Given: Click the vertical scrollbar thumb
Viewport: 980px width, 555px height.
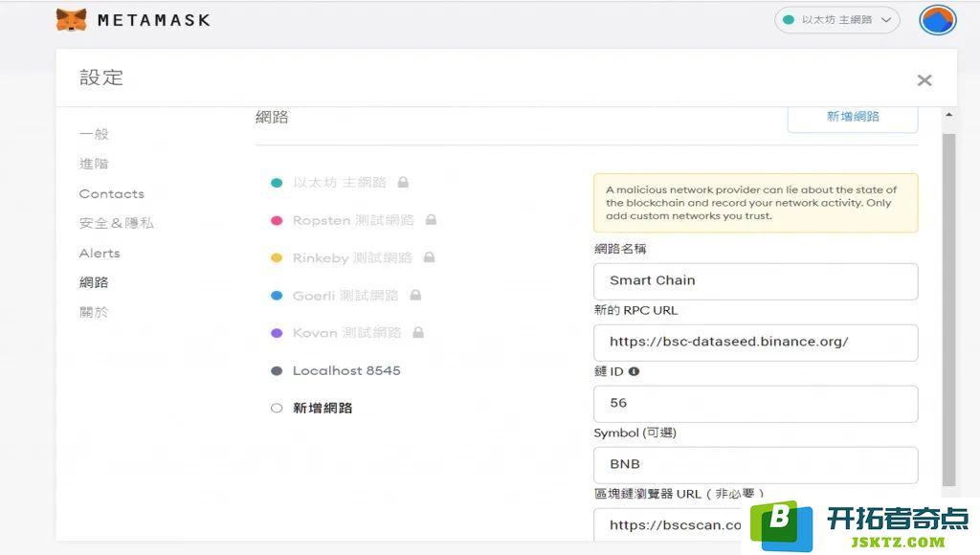Looking at the screenshot, I should (948, 309).
